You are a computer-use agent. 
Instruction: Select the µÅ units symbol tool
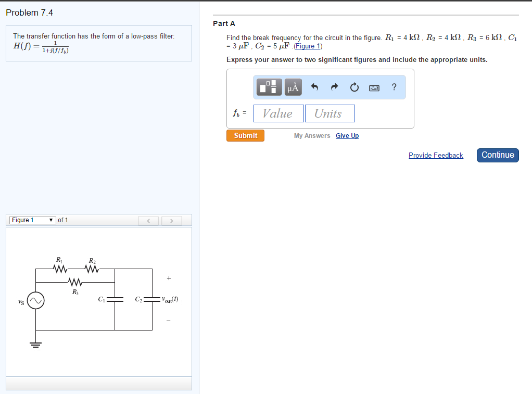293,87
